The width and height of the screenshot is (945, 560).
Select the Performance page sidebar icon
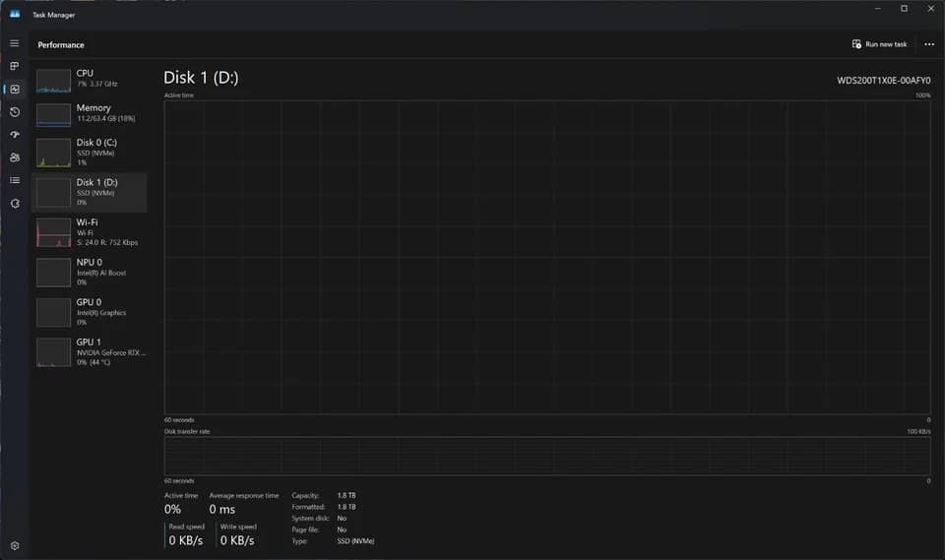pyautogui.click(x=15, y=90)
